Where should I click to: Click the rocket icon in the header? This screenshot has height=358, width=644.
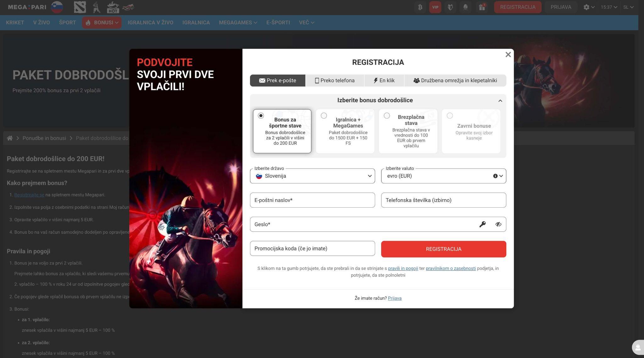[x=465, y=7]
